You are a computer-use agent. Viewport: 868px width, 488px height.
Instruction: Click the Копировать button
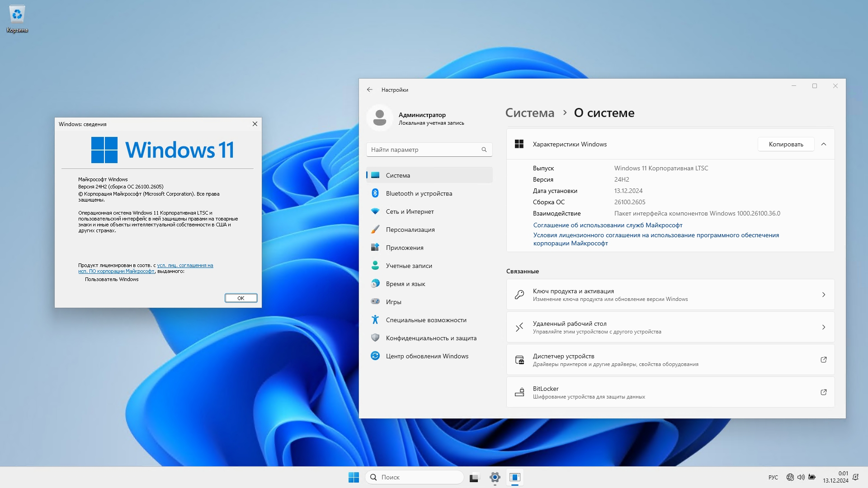[x=786, y=144]
